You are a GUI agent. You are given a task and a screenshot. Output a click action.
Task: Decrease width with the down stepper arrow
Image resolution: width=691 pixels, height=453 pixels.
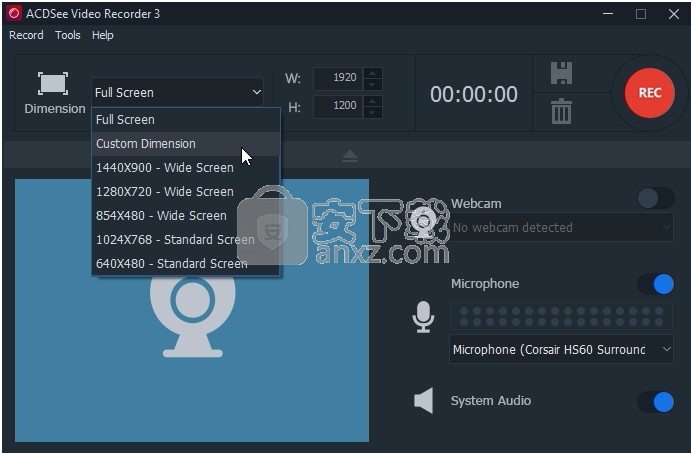point(373,84)
